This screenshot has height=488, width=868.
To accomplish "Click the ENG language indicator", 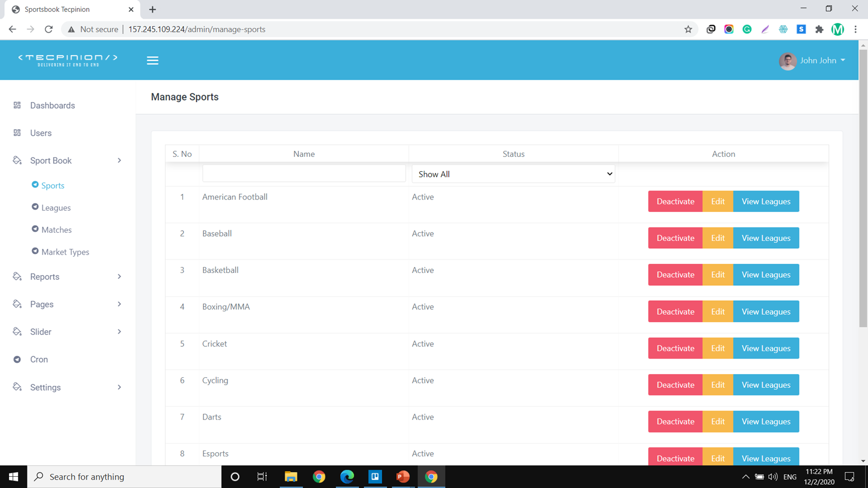I will click(790, 477).
